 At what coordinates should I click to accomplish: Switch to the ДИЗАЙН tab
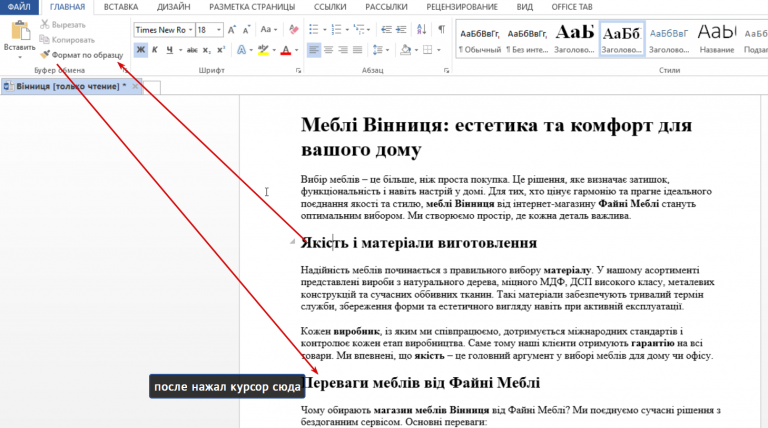click(173, 7)
